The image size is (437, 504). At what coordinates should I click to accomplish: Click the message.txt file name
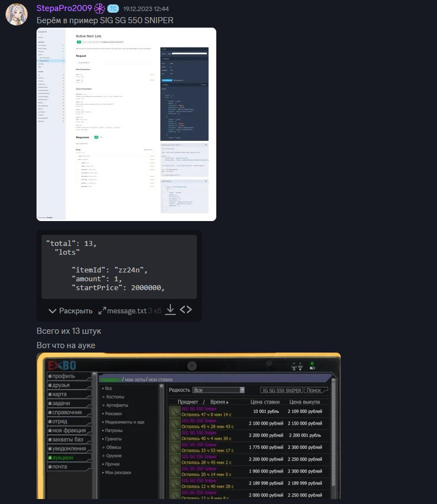point(127,311)
